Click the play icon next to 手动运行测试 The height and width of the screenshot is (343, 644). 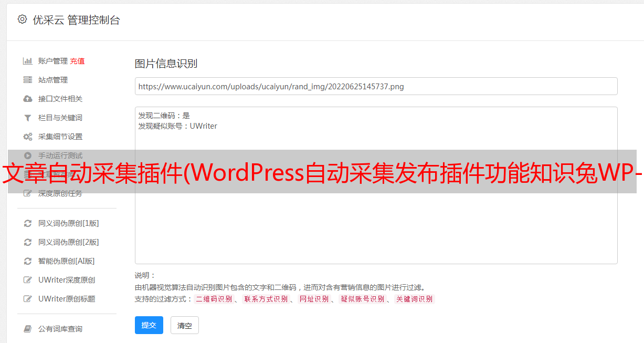click(x=28, y=155)
